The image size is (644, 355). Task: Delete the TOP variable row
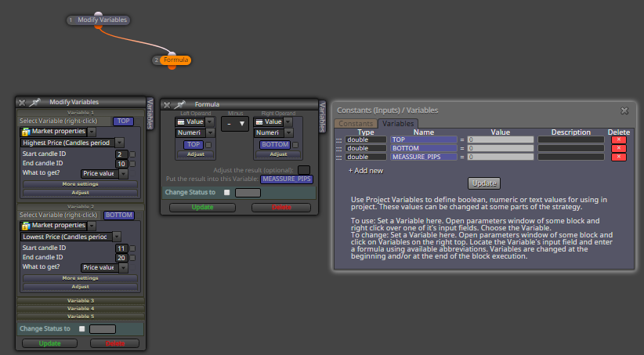coord(618,139)
